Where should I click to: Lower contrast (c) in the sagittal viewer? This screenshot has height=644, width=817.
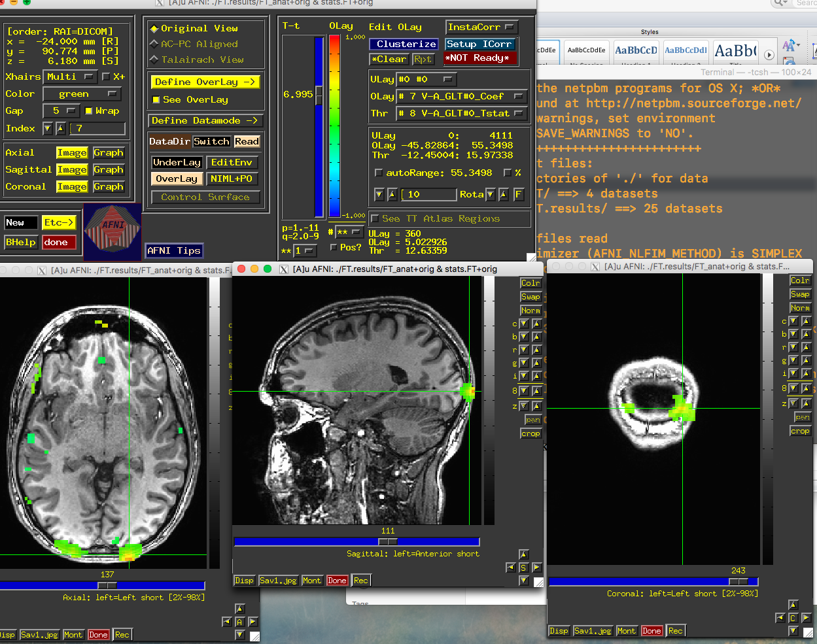(524, 324)
